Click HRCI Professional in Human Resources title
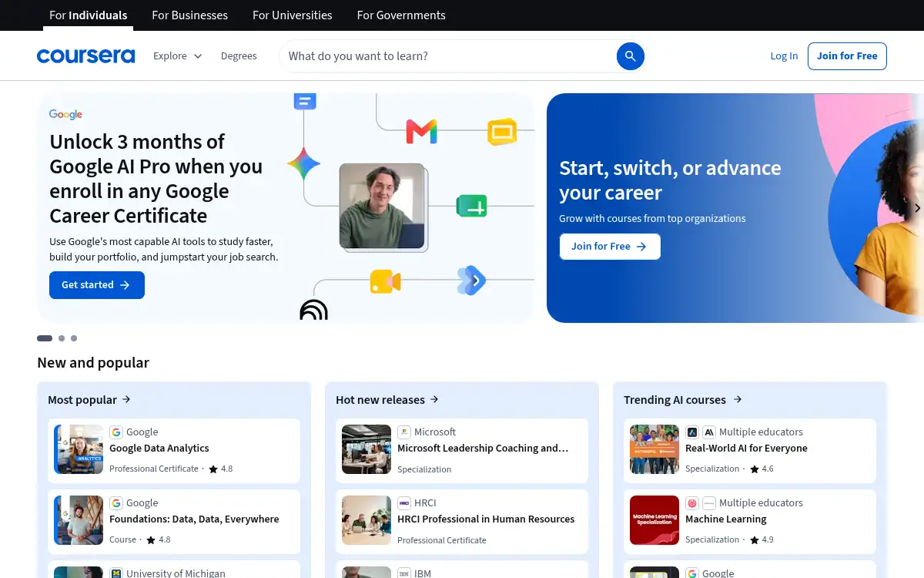The width and height of the screenshot is (924, 578). [486, 519]
